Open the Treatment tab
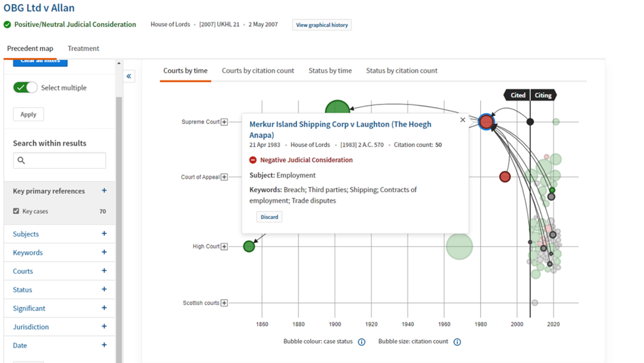644x363 pixels. click(x=84, y=49)
